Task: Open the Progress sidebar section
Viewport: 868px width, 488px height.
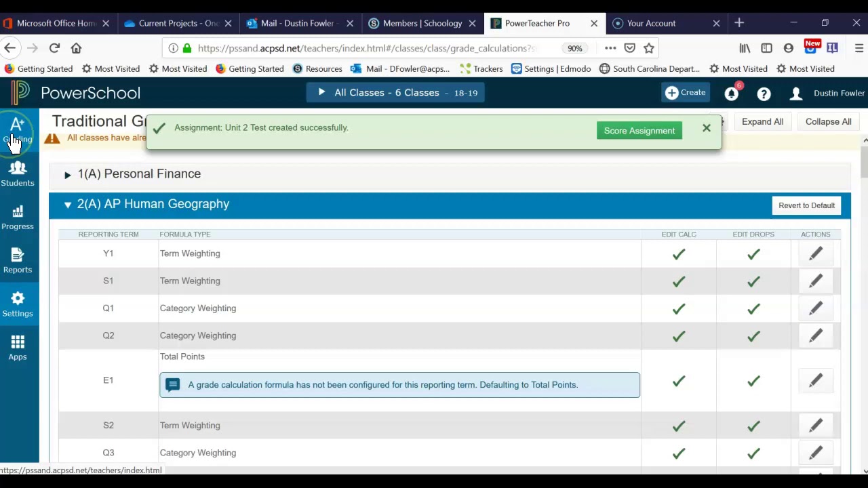Action: point(18,217)
